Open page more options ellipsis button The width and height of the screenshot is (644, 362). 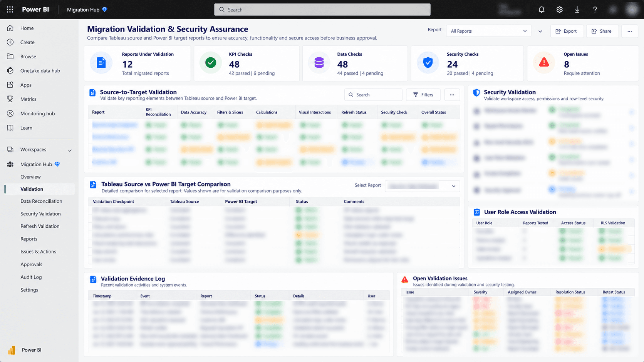[630, 31]
